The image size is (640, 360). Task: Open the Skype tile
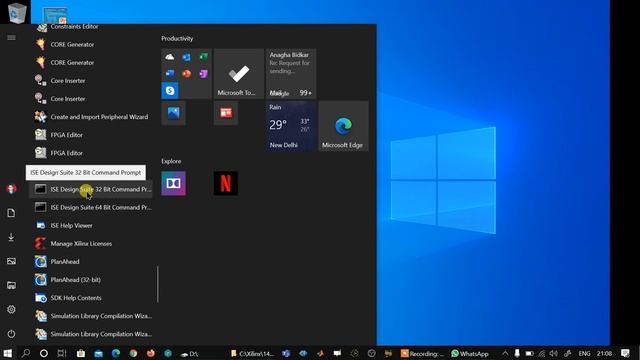[170, 91]
